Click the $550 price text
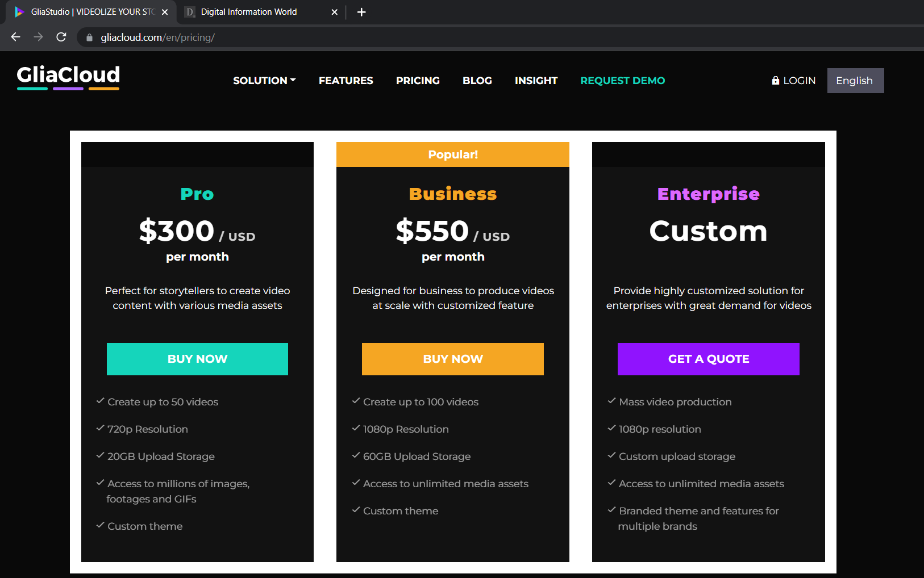 pos(432,231)
